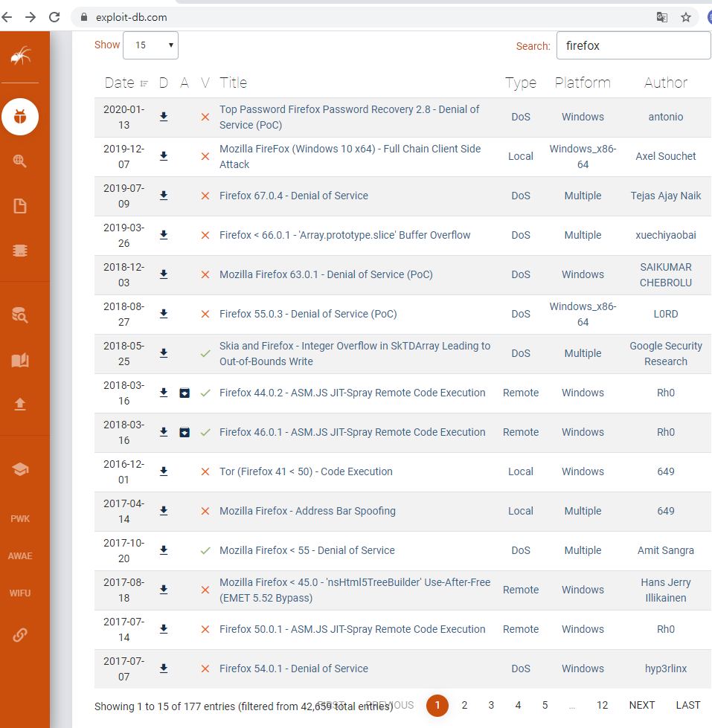The height and width of the screenshot is (728, 712).
Task: Filter by Remote type in Firefox 44.0.2 row
Action: point(521,393)
